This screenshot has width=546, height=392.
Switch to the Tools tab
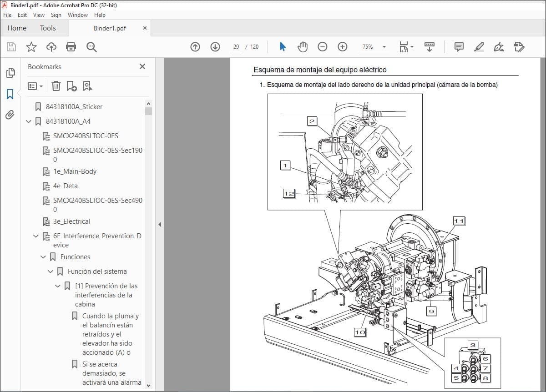point(48,28)
